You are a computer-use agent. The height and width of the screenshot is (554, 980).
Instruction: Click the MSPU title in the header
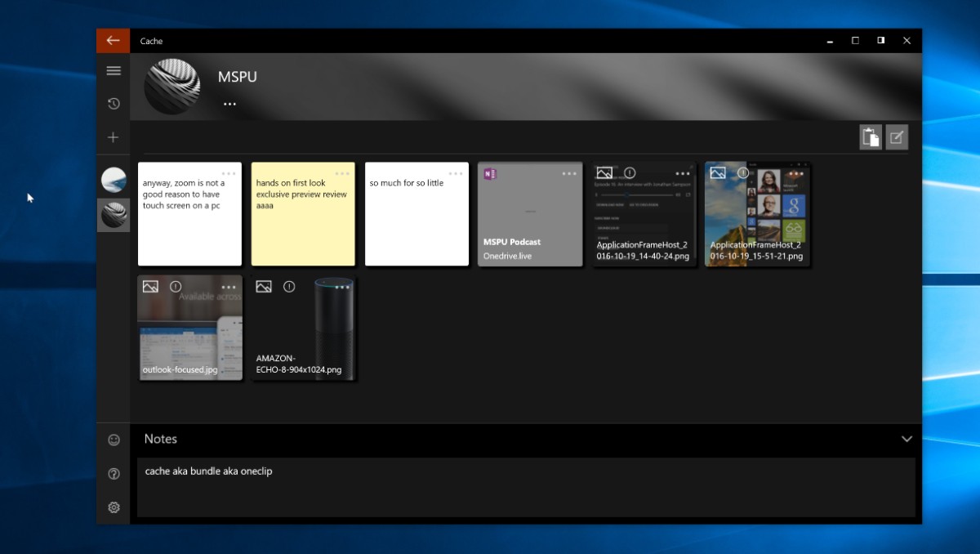238,77
